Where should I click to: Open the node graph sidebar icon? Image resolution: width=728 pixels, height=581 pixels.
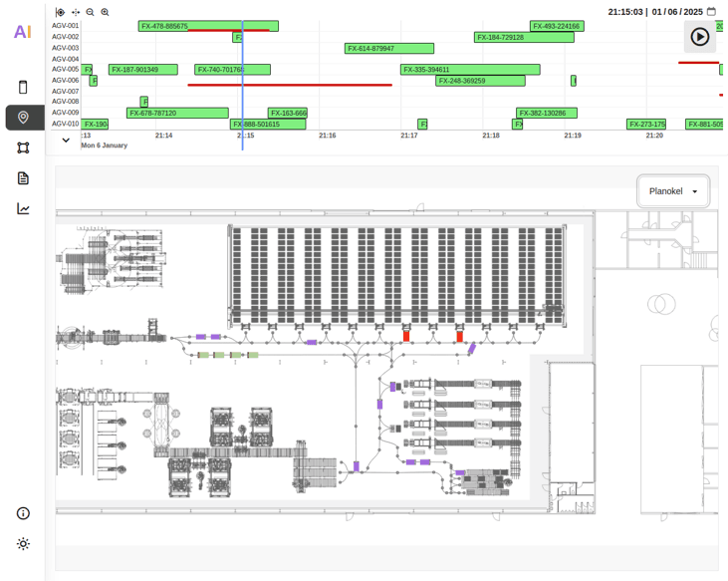click(x=23, y=147)
